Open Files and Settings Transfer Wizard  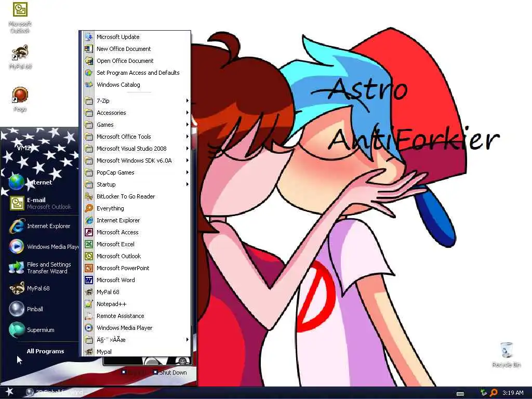coord(39,268)
